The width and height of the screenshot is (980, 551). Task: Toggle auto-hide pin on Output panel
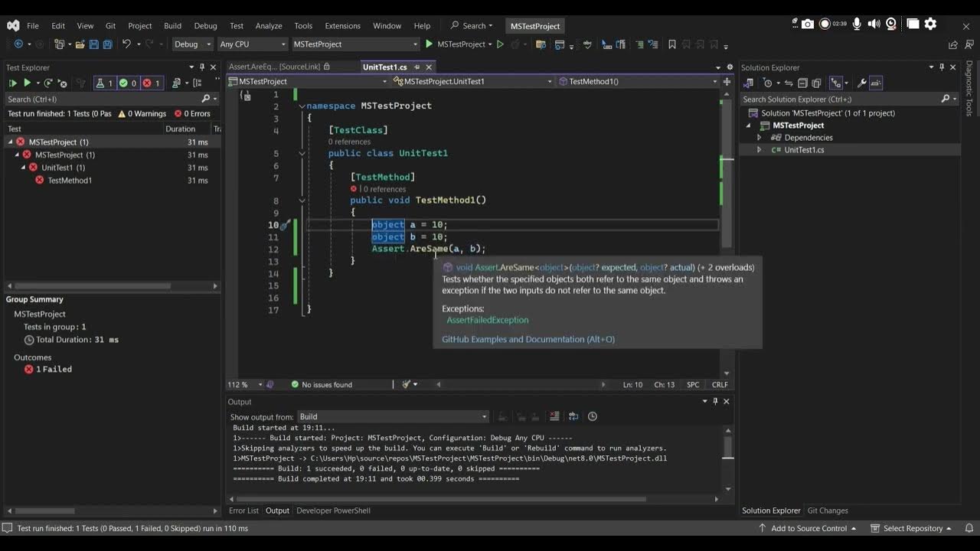click(716, 401)
